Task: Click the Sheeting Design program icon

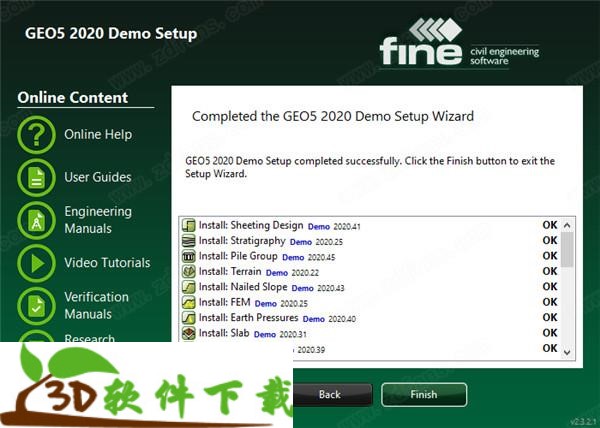Action: tap(189, 225)
